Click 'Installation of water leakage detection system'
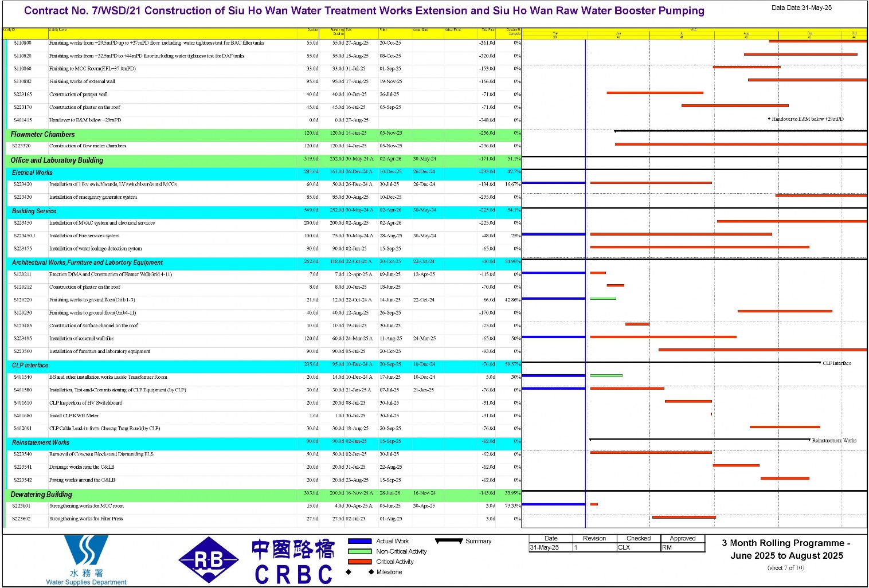This screenshot has height=588, width=869. 95,249
